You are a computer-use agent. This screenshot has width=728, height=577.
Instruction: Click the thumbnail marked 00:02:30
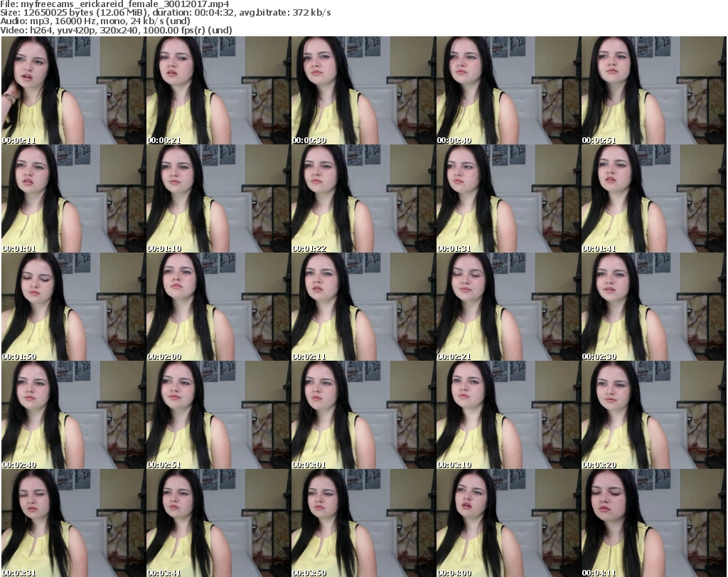point(654,307)
